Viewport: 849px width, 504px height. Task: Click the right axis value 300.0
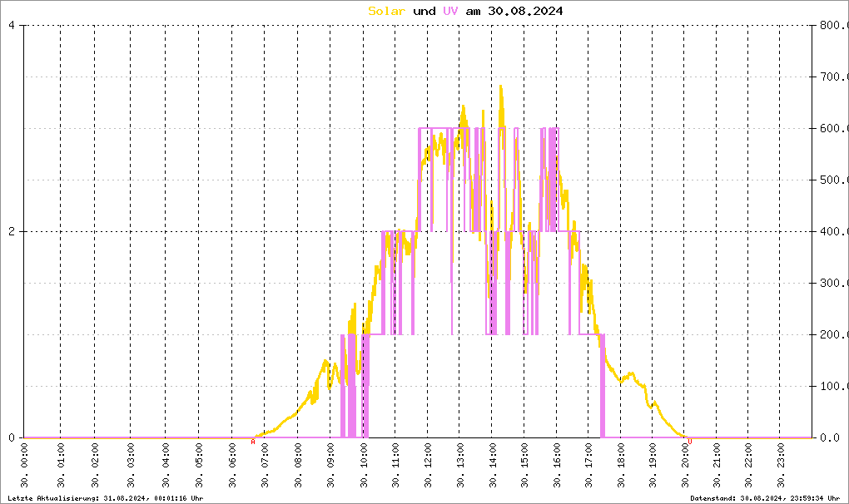(x=834, y=283)
